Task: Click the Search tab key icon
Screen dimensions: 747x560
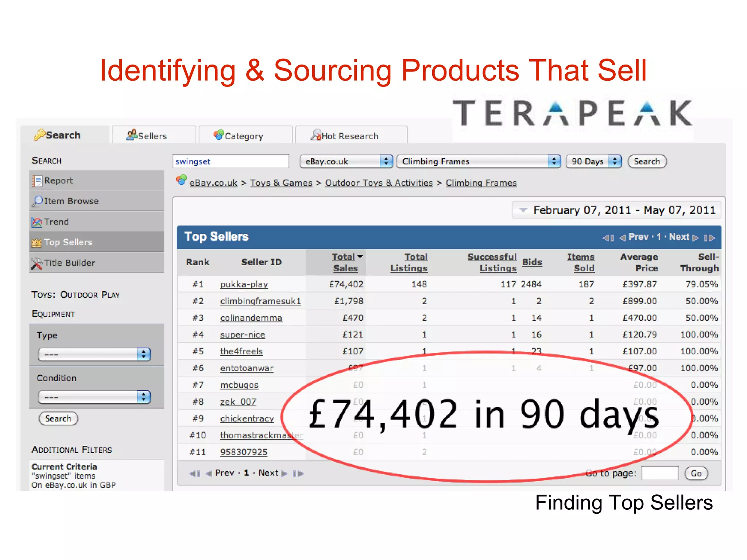Action: coord(39,135)
